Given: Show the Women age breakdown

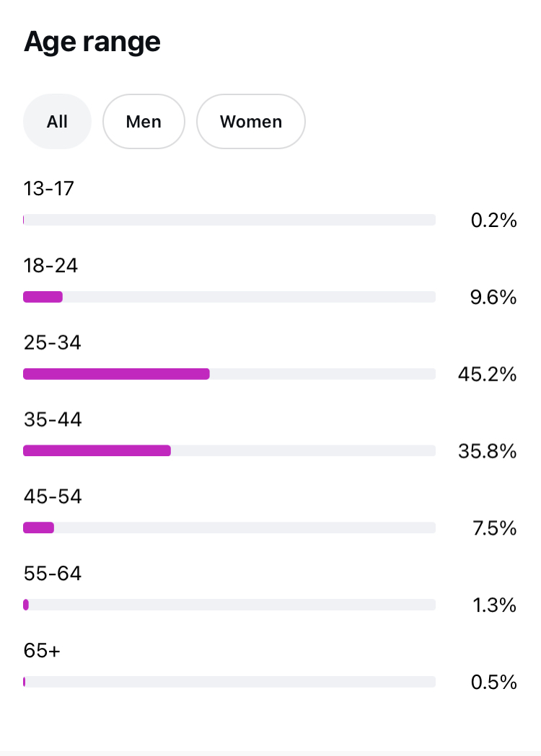Looking at the screenshot, I should [250, 122].
